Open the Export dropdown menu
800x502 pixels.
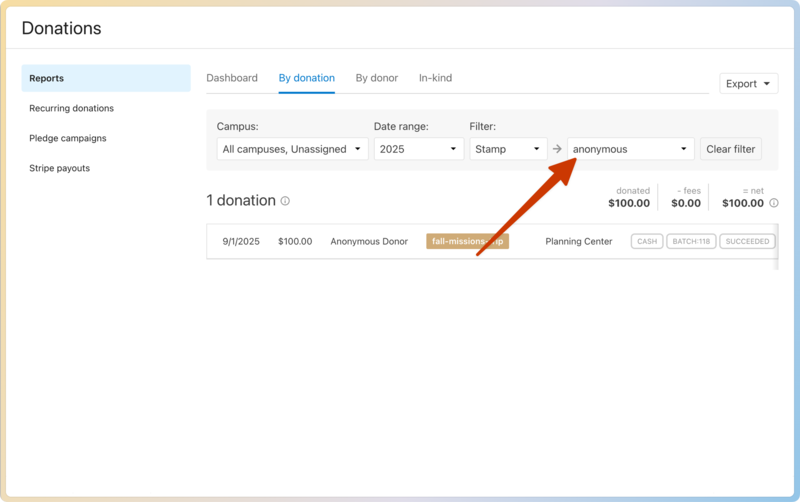(748, 84)
